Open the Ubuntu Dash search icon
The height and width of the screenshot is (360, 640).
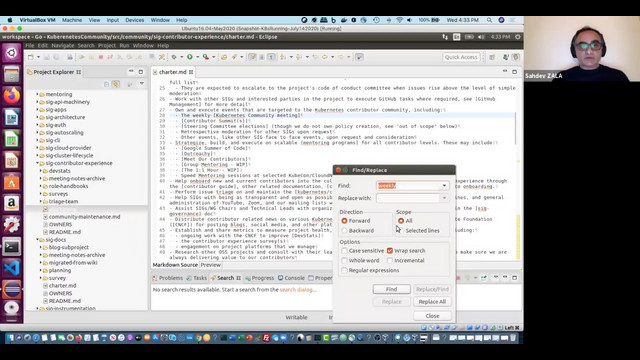click(11, 53)
